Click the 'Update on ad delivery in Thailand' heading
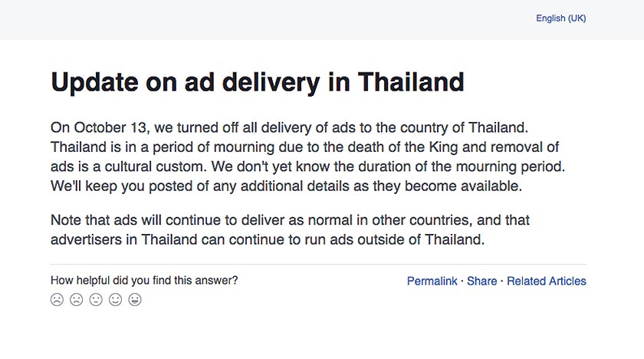Viewport: 644px width, 359px height. click(x=258, y=82)
